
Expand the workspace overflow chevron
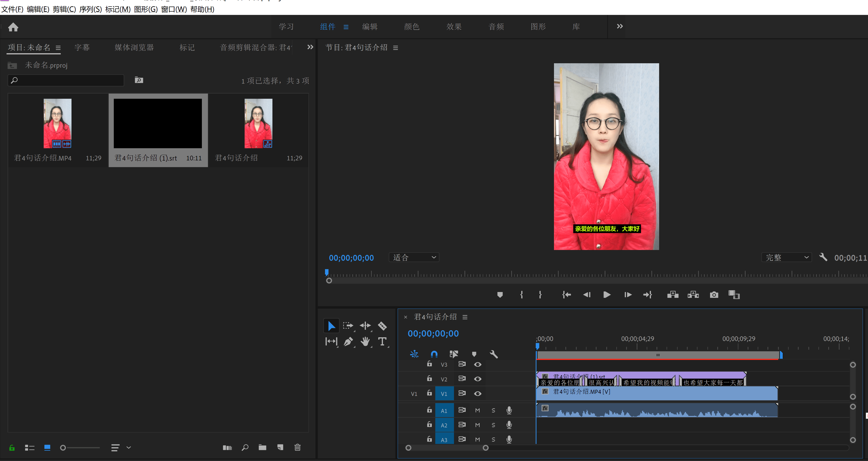click(x=620, y=26)
